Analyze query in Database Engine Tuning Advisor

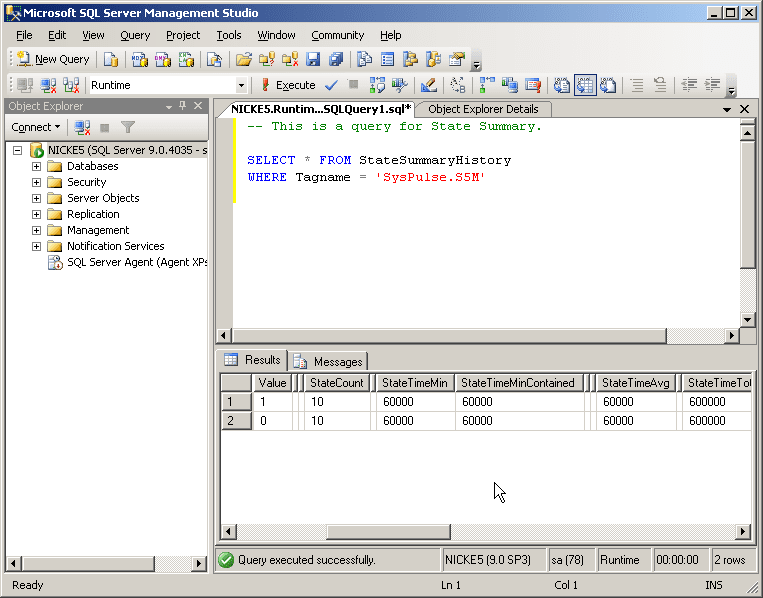tap(400, 85)
